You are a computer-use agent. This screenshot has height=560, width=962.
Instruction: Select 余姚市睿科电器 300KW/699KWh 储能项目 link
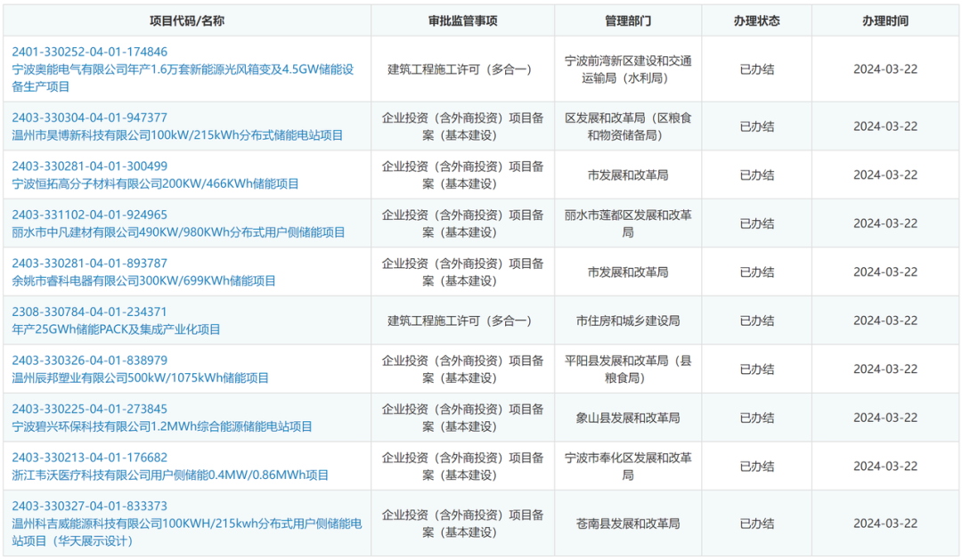143,280
